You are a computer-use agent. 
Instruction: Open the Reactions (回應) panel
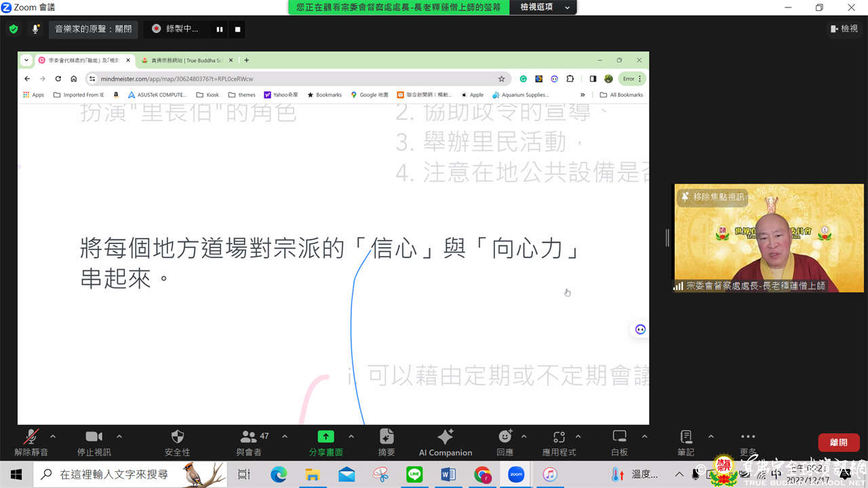coord(505,443)
